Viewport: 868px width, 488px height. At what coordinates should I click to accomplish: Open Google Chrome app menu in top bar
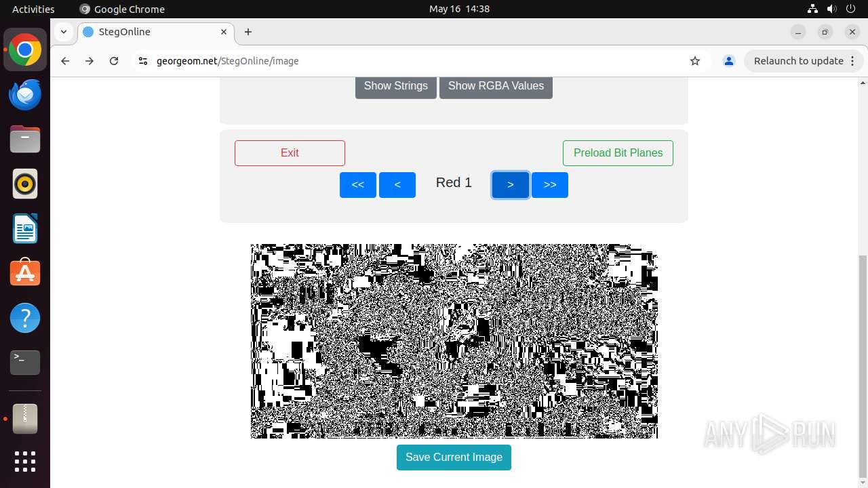tap(122, 9)
